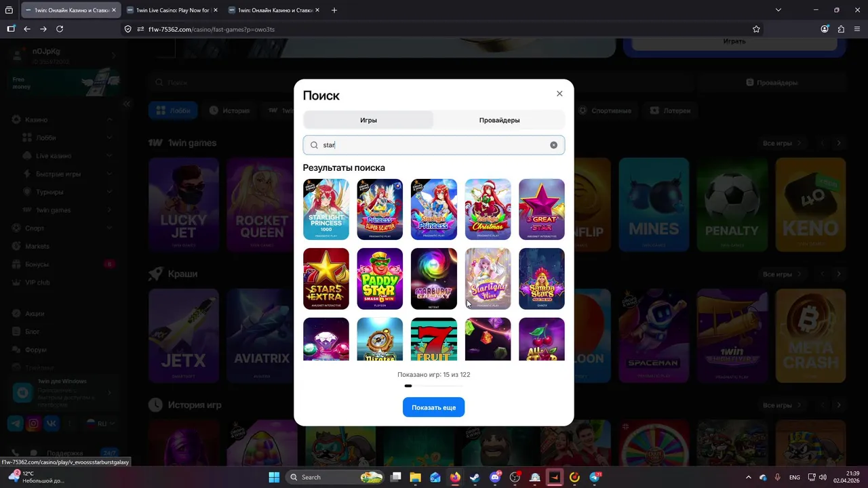This screenshot has height=488, width=868.
Task: Switch to the Игры tab
Action: [x=368, y=120]
